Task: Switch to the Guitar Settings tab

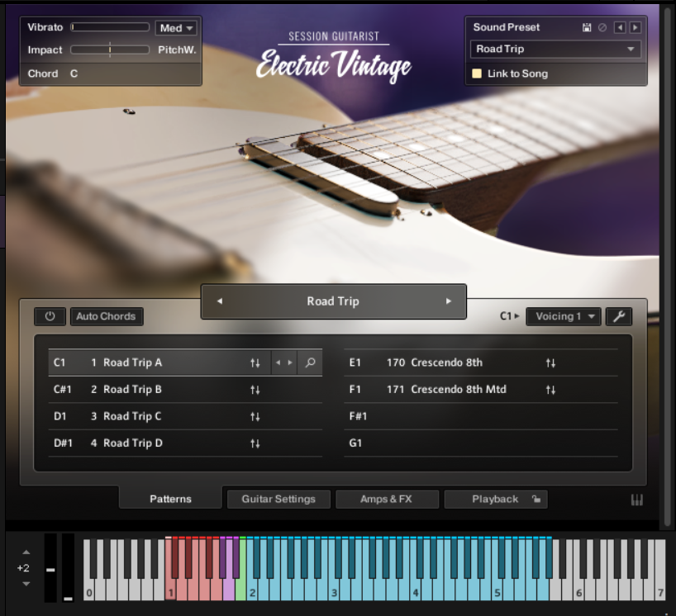Action: (278, 500)
